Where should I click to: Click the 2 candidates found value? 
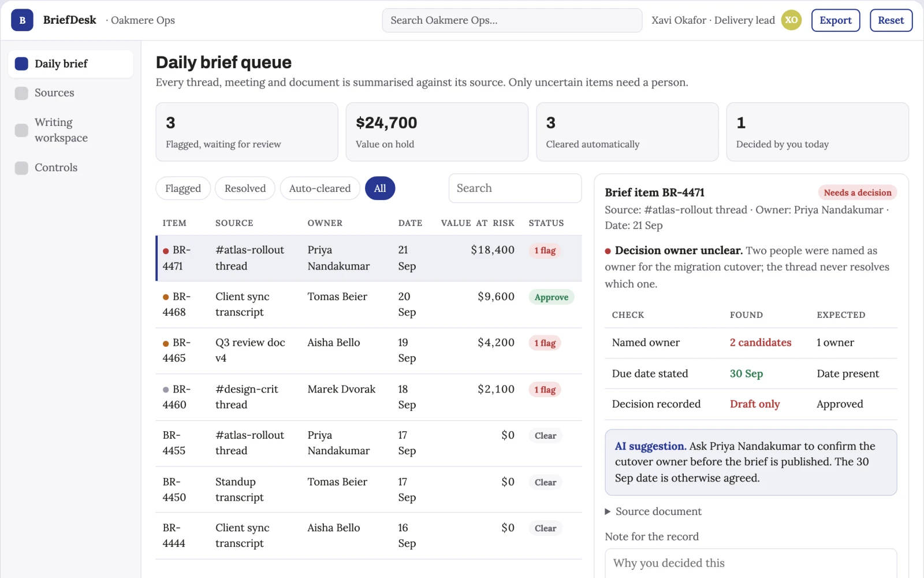[761, 343]
